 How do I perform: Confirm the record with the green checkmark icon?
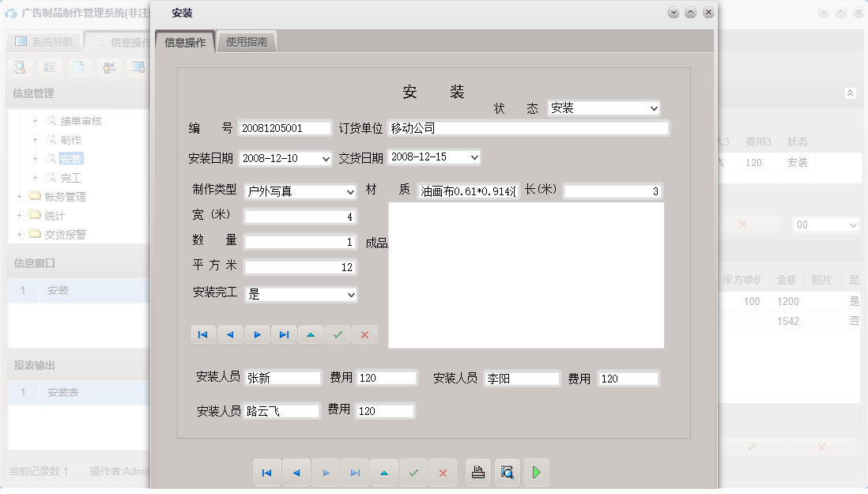[413, 472]
